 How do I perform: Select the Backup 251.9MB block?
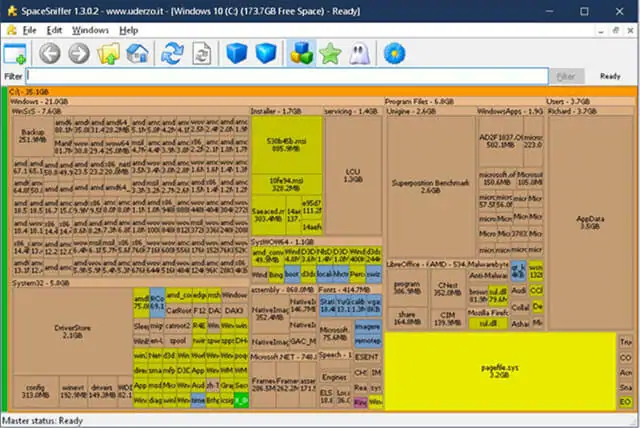coord(33,136)
